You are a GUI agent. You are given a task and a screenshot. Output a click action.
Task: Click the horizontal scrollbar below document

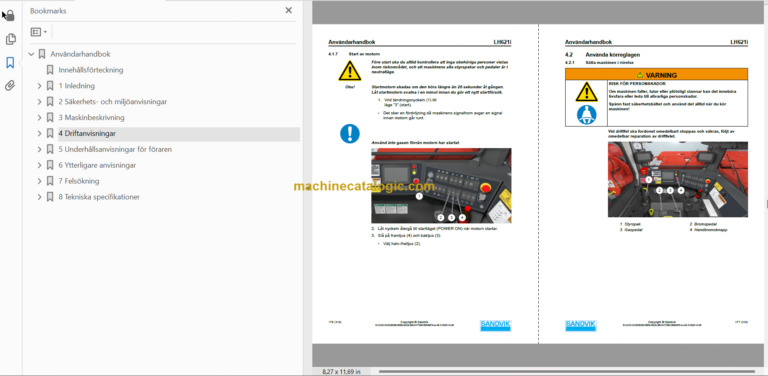tap(567, 372)
